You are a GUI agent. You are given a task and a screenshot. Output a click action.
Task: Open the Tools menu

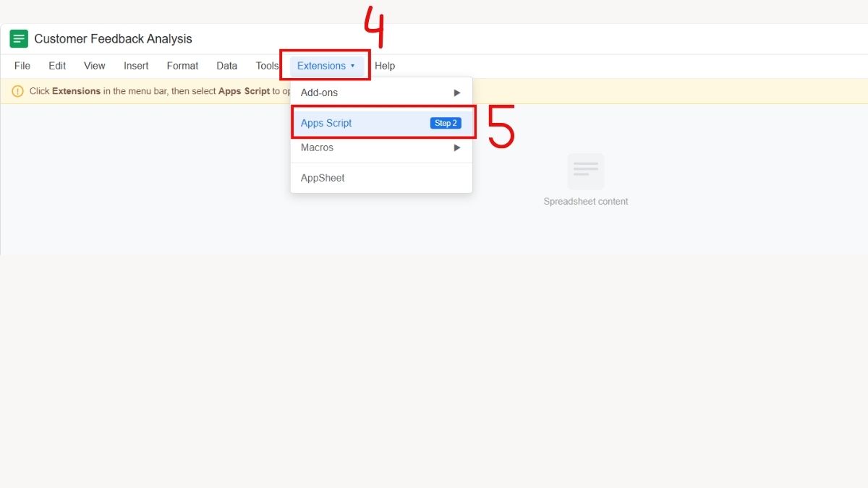tap(267, 66)
